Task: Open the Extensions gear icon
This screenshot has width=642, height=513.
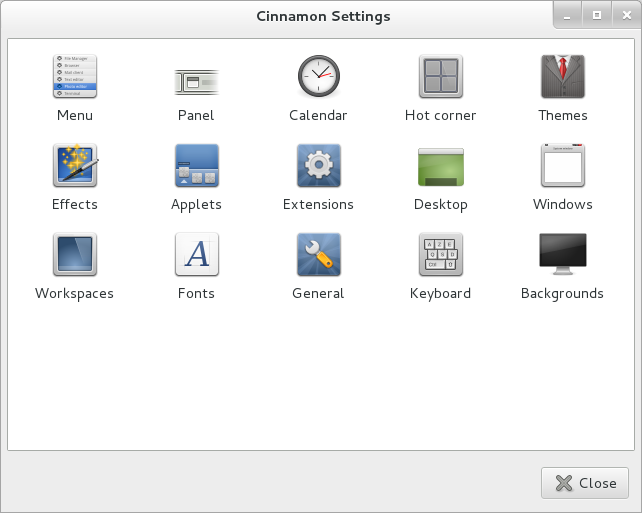Action: point(319,165)
